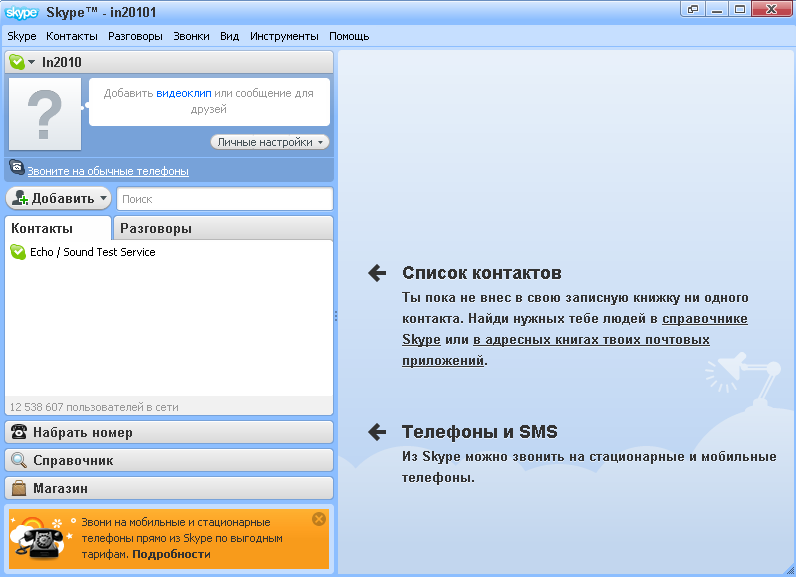This screenshot has height=577, width=796.
Task: Minimize the Skype window
Action: click(x=717, y=9)
